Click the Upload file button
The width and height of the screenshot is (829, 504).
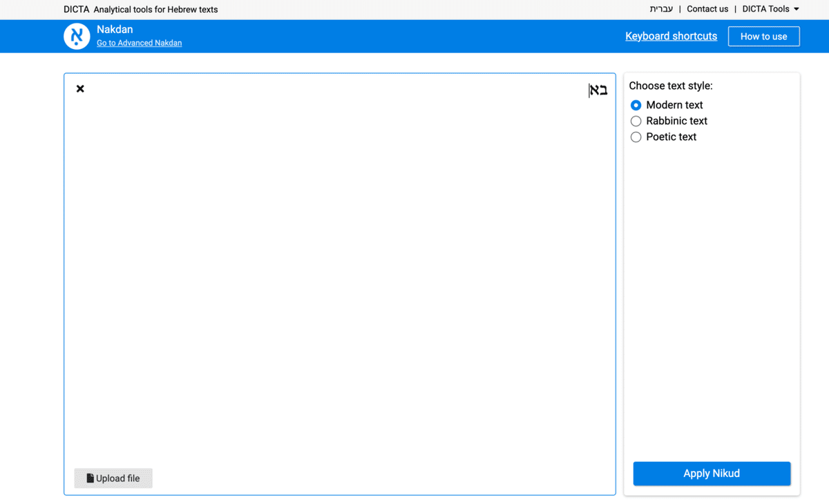(113, 478)
